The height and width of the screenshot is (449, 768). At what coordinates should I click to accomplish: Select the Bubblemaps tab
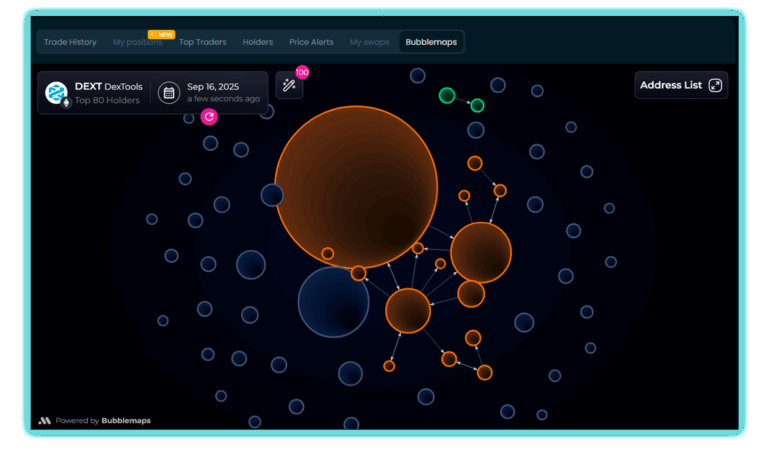pos(431,42)
